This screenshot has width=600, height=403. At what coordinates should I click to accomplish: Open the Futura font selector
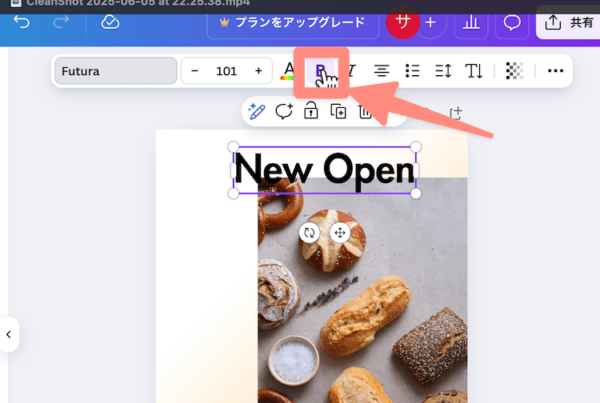coord(116,71)
